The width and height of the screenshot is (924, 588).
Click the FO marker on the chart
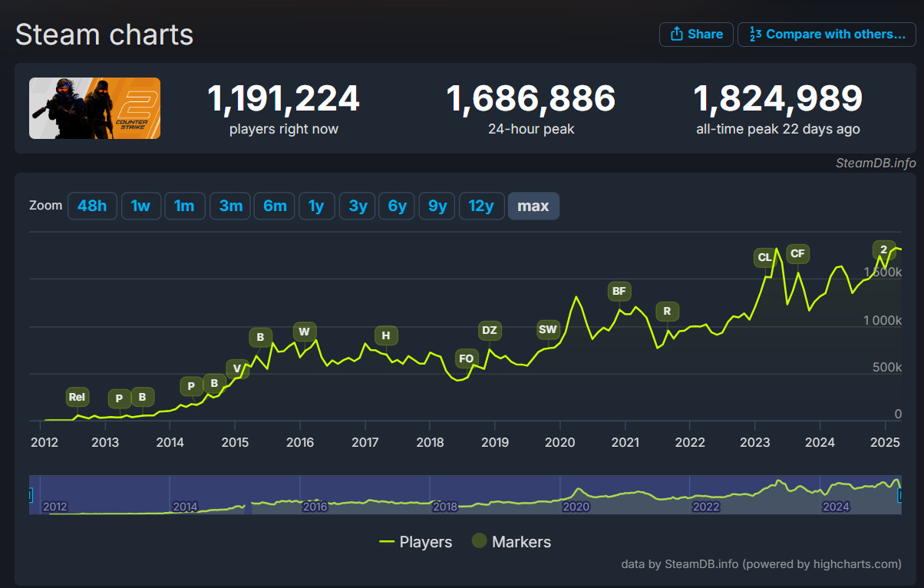[466, 358]
